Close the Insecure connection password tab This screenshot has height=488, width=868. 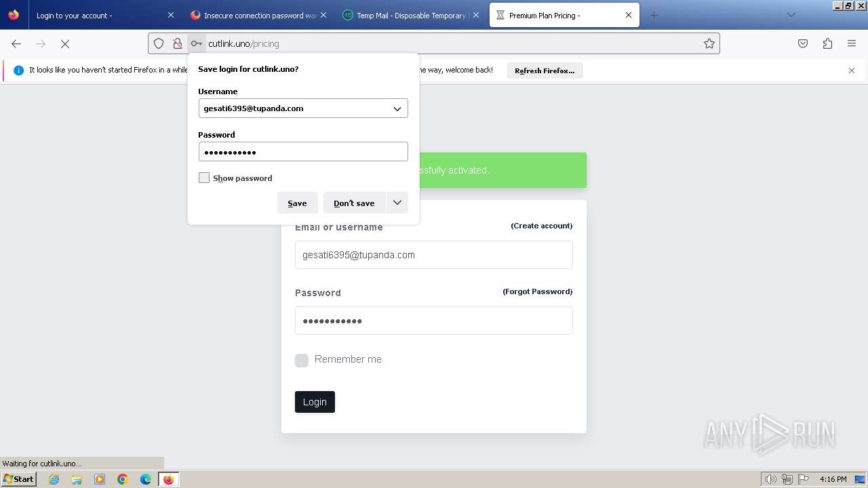pos(323,15)
